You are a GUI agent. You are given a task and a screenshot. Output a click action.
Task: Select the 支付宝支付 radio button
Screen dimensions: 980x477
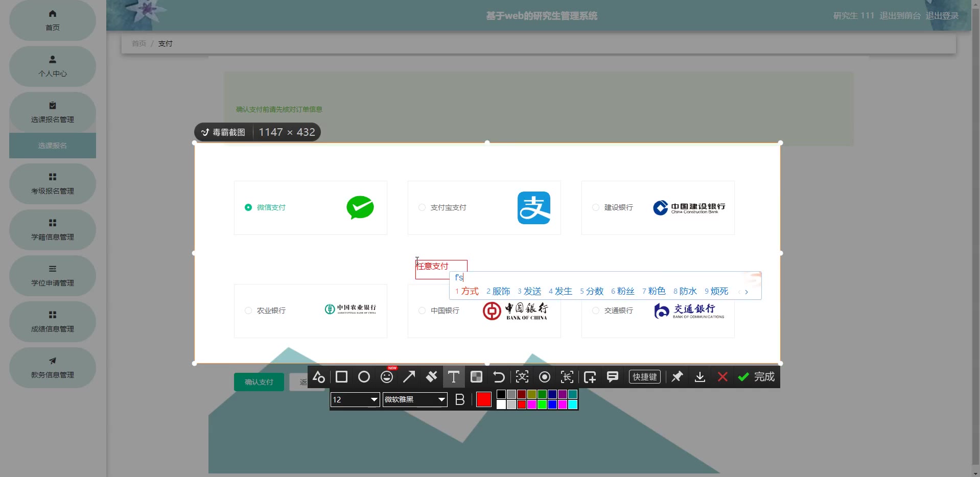[x=422, y=207]
